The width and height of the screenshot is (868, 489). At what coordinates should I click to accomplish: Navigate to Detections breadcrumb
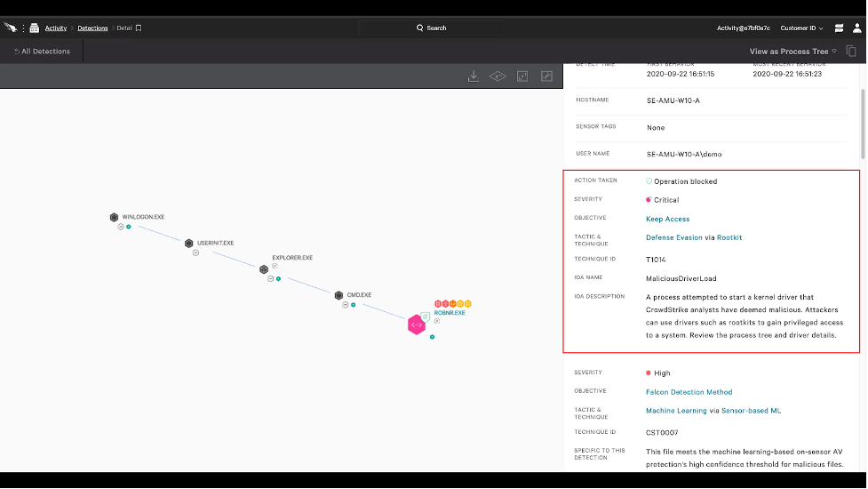click(92, 28)
